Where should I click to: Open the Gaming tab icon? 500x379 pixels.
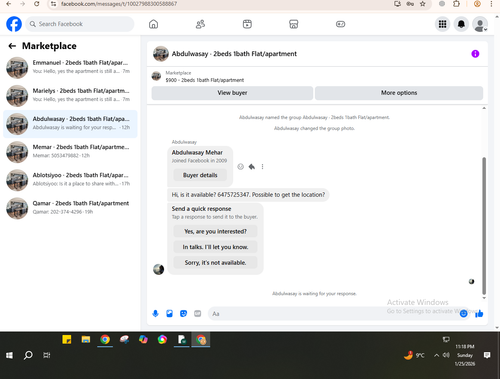tap(340, 24)
